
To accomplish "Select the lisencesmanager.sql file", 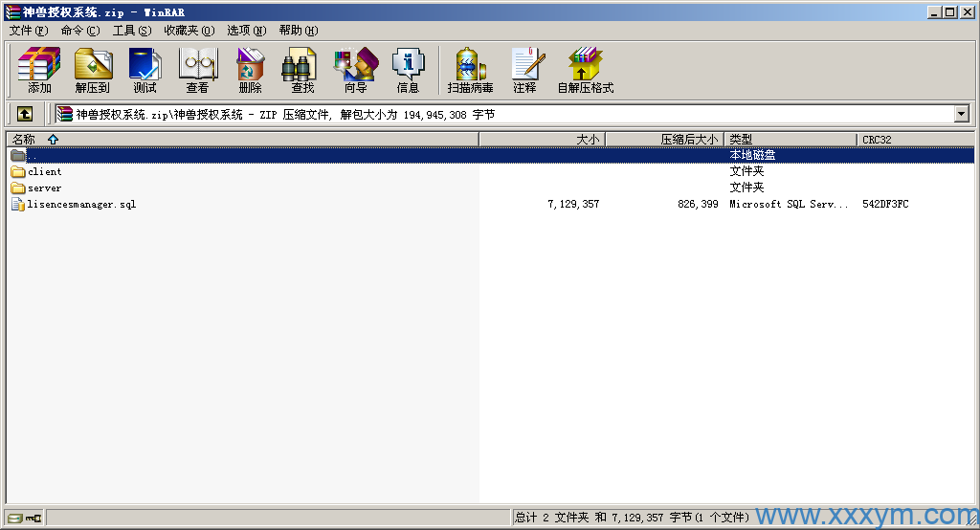I will click(x=81, y=204).
